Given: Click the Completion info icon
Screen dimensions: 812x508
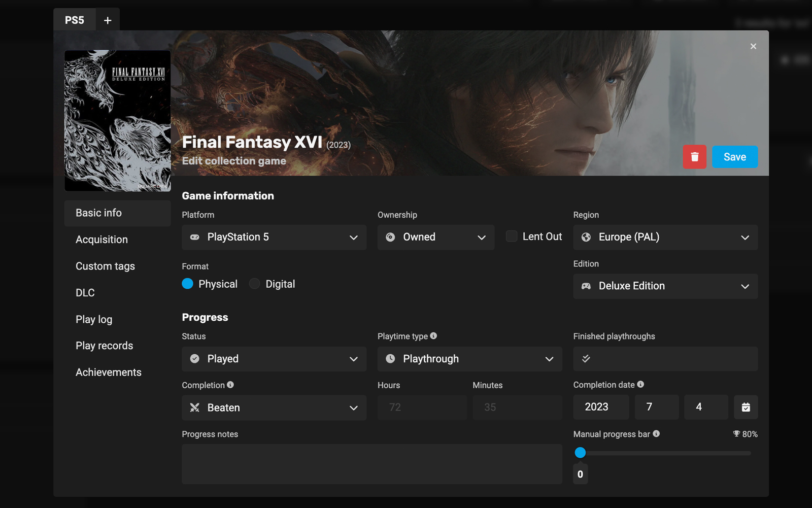Looking at the screenshot, I should pos(230,385).
